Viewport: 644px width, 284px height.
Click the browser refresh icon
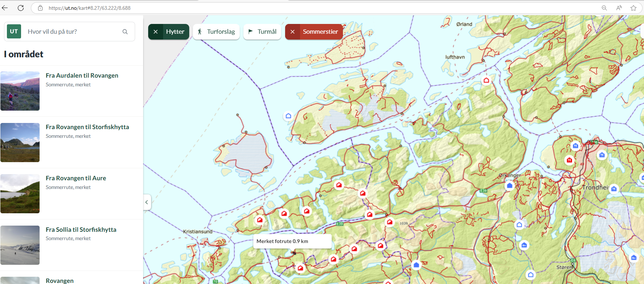tap(21, 8)
